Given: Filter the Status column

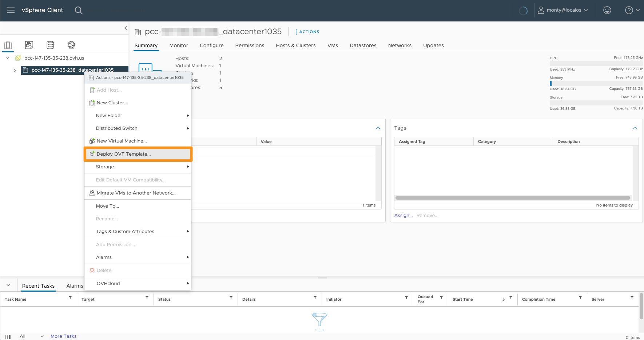Looking at the screenshot, I should tap(231, 297).
